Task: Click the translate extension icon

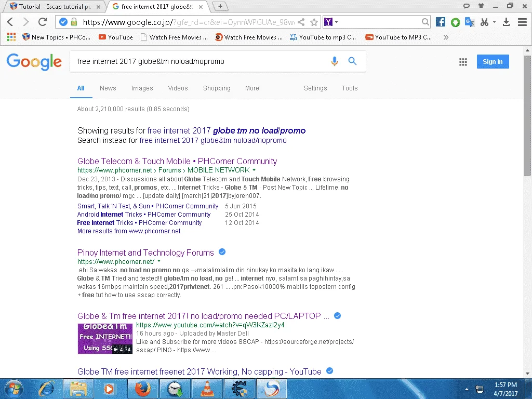Action: click(x=470, y=22)
